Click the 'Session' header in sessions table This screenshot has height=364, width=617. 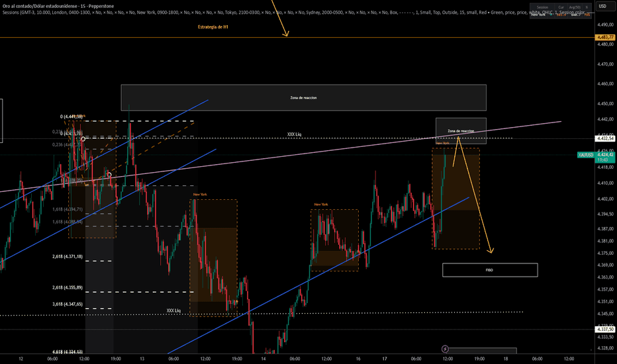coord(542,7)
